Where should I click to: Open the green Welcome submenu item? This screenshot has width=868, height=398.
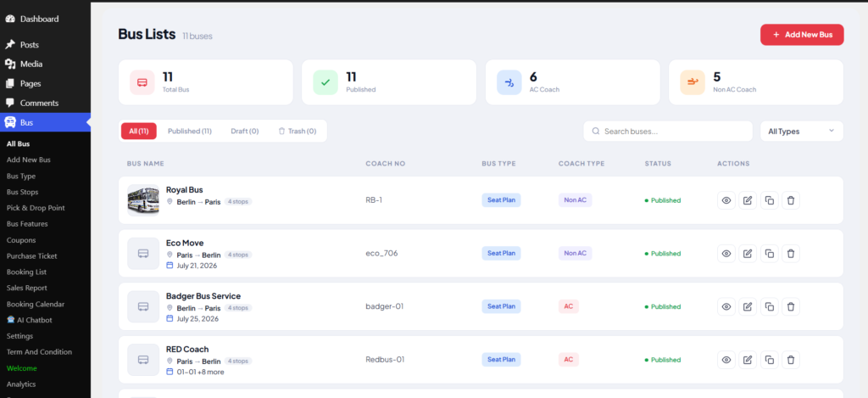click(x=21, y=368)
